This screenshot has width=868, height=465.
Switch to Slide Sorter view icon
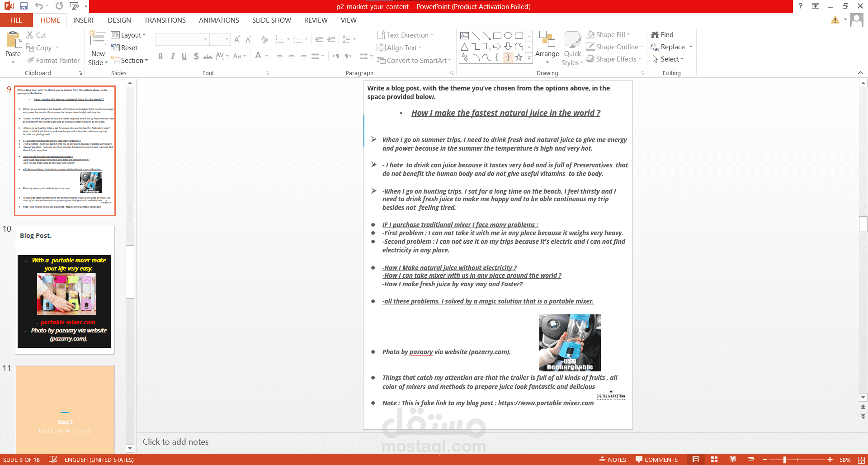click(714, 460)
